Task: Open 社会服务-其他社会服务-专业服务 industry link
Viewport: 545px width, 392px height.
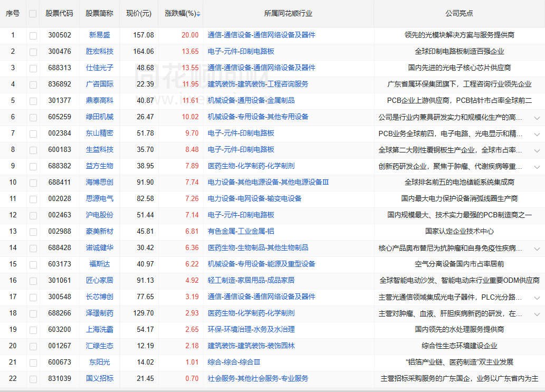Action: [258, 378]
